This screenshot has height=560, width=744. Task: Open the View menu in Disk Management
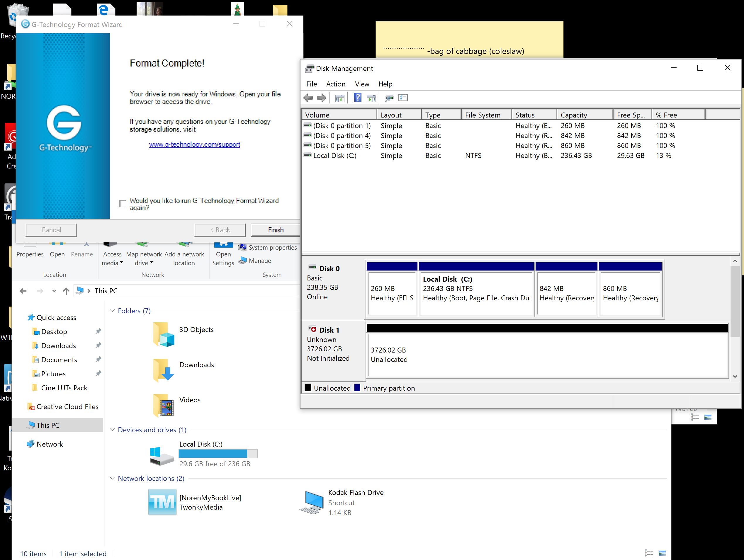point(361,84)
